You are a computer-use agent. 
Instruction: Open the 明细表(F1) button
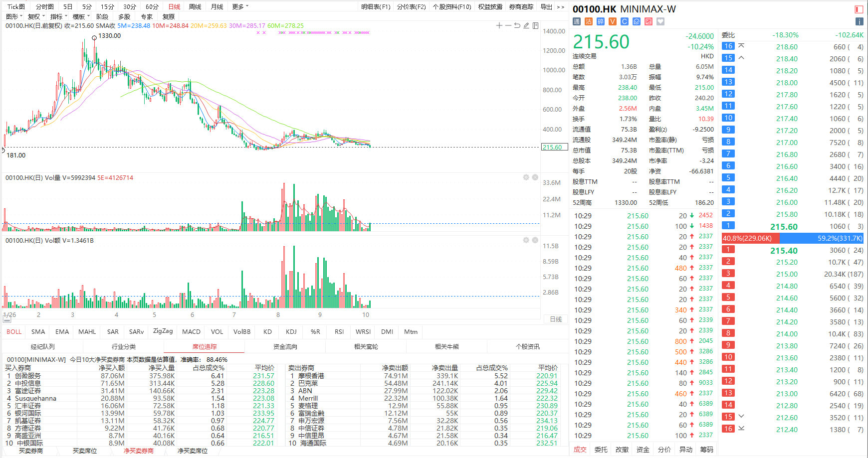click(376, 6)
